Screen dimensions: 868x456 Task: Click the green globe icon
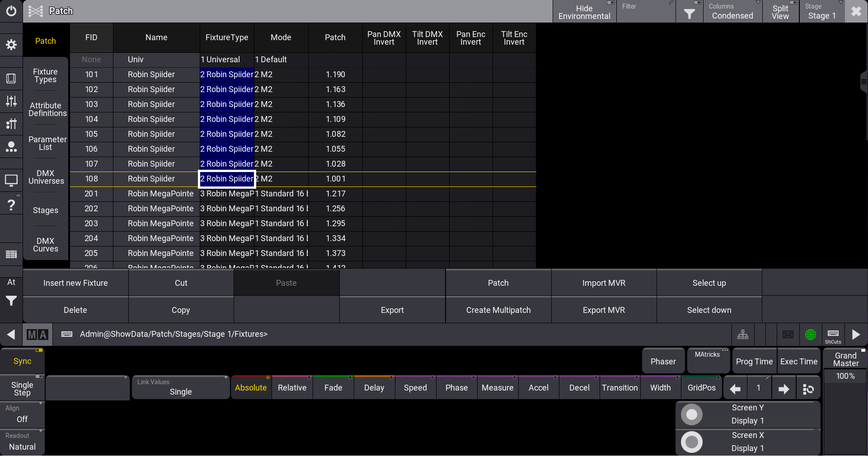click(811, 335)
